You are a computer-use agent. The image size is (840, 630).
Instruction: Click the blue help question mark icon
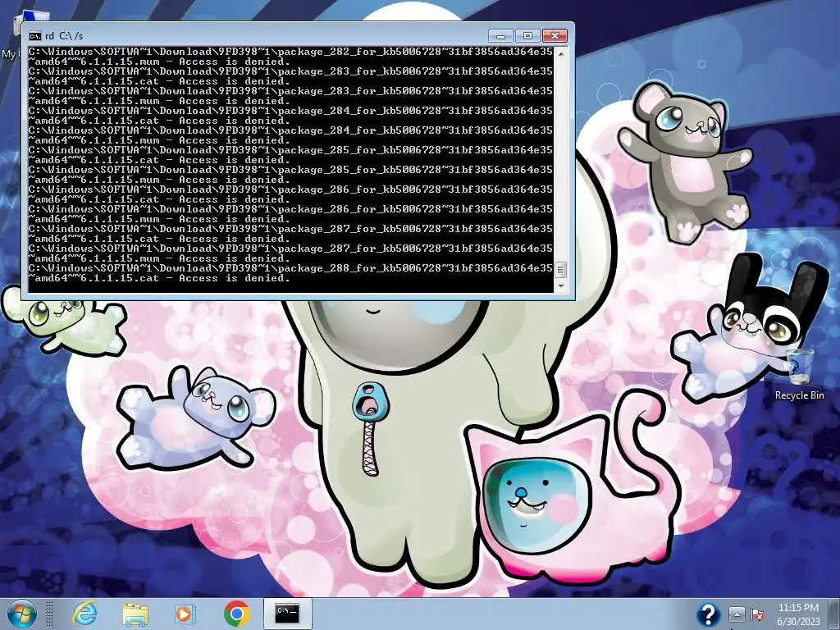708,614
